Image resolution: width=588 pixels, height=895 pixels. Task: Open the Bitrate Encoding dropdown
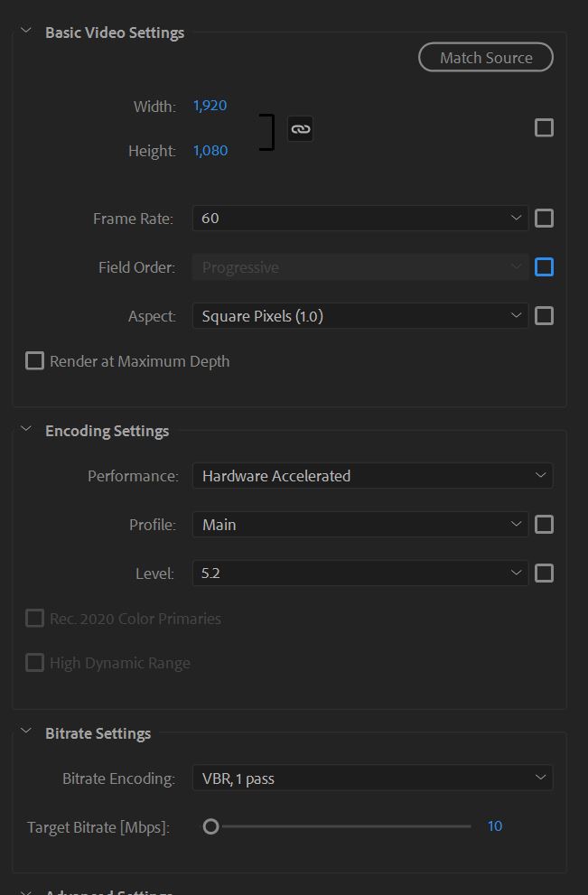372,778
